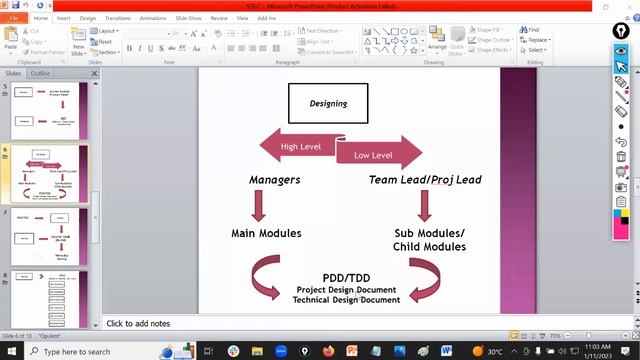This screenshot has height=360, width=640.
Task: Click the Find binoculars command
Action: [x=529, y=30]
